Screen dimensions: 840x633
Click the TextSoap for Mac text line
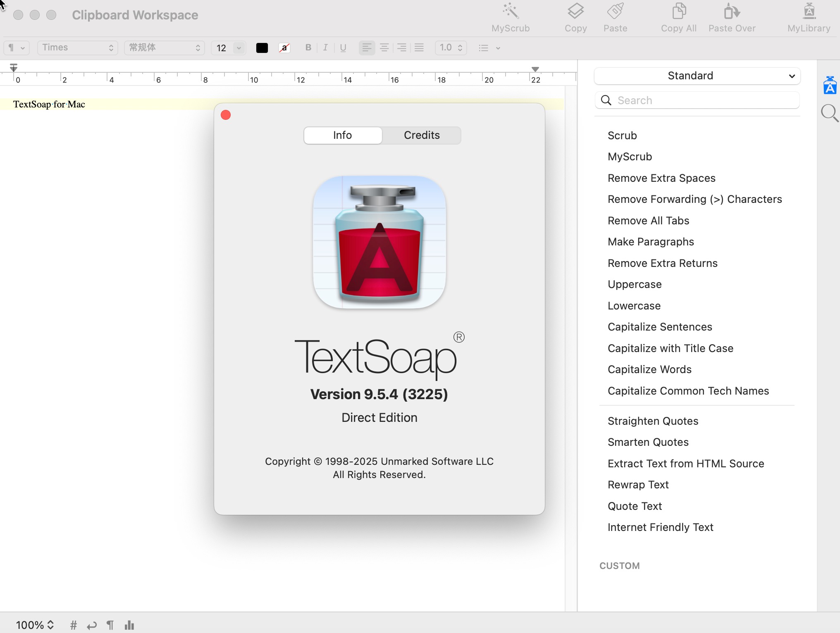49,104
